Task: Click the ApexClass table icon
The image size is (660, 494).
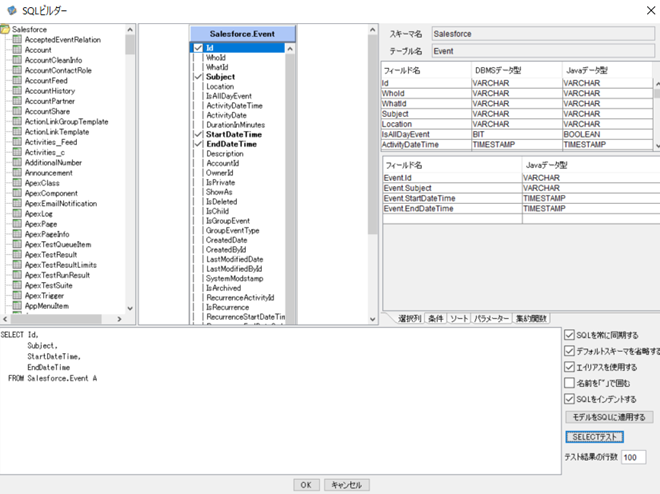Action: 17,183
